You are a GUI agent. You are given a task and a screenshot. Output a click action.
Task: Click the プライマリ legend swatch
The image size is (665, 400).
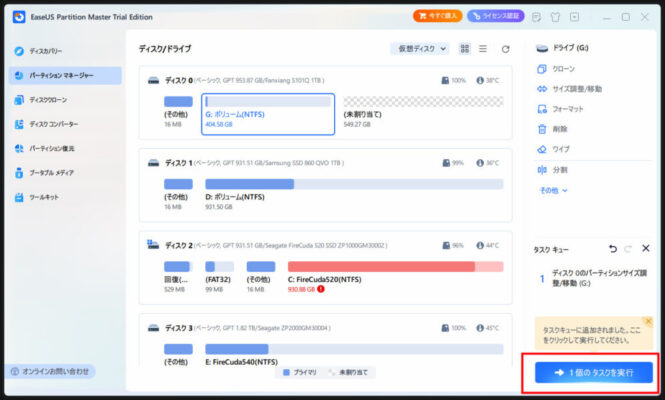[286, 372]
